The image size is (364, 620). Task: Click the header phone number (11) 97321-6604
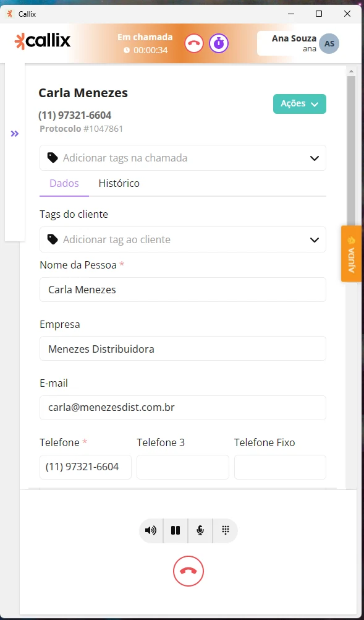[x=75, y=116]
